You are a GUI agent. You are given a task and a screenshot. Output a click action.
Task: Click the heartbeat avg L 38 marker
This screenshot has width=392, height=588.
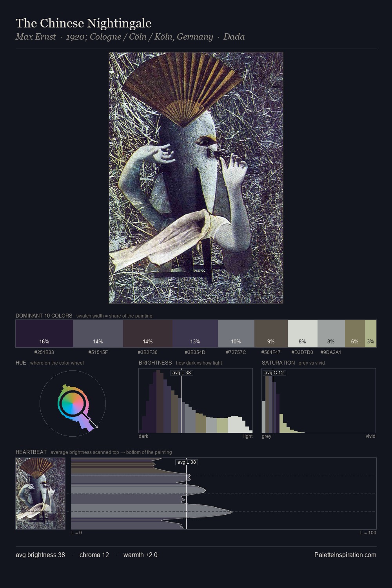click(x=187, y=462)
